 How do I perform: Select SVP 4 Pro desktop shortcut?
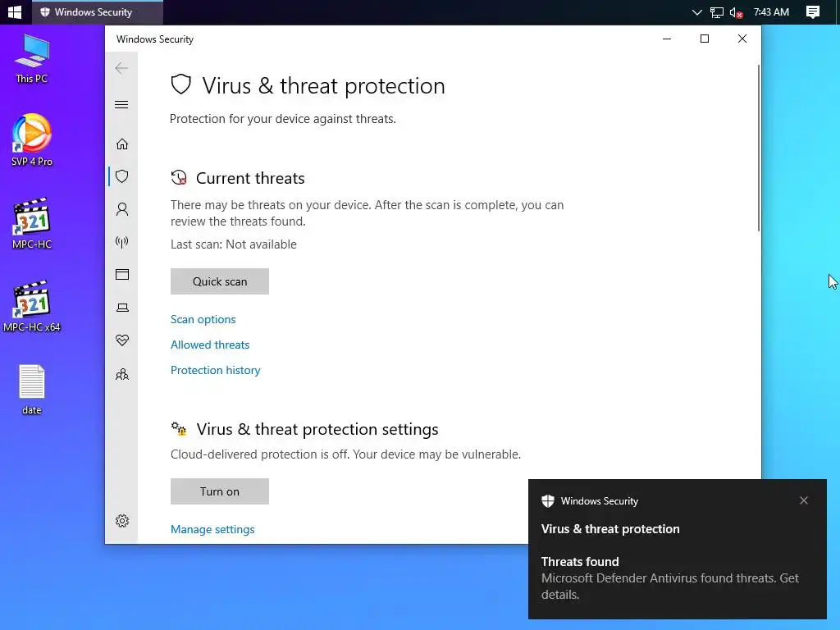[x=32, y=140]
